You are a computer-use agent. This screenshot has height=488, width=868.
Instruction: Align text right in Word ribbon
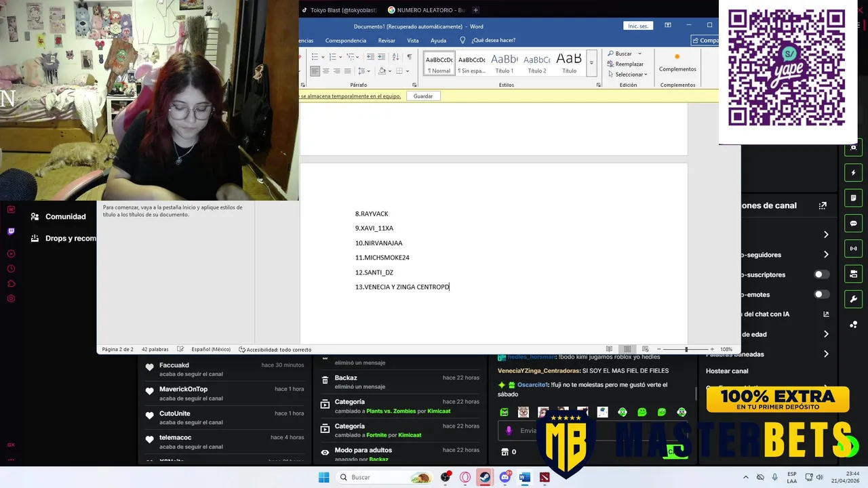click(x=337, y=71)
